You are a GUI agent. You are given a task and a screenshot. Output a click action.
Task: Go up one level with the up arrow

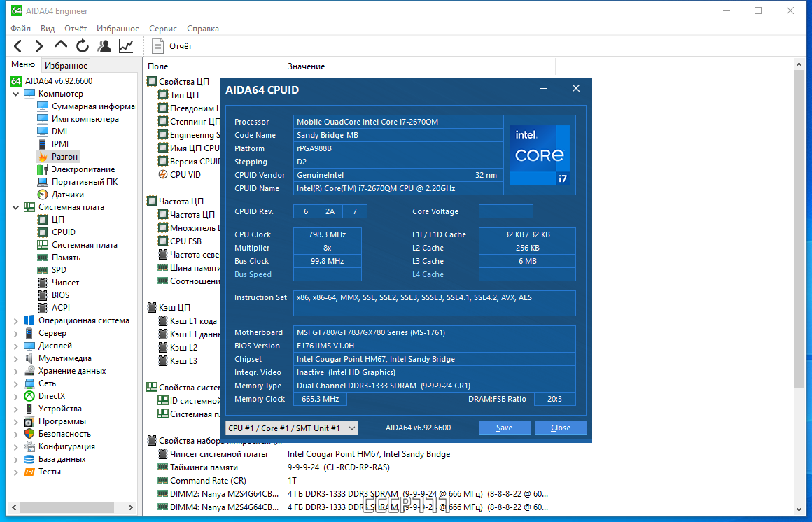coord(61,45)
